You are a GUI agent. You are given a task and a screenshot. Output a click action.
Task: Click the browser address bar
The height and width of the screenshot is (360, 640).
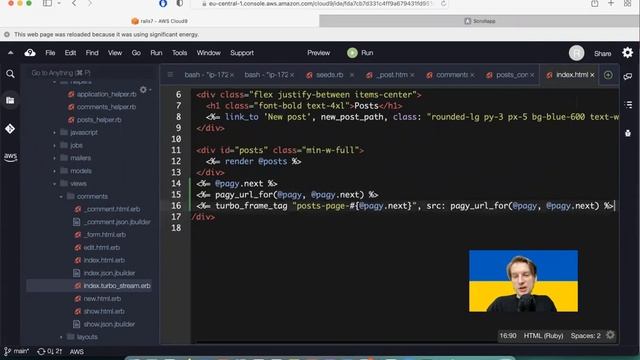(320, 4)
